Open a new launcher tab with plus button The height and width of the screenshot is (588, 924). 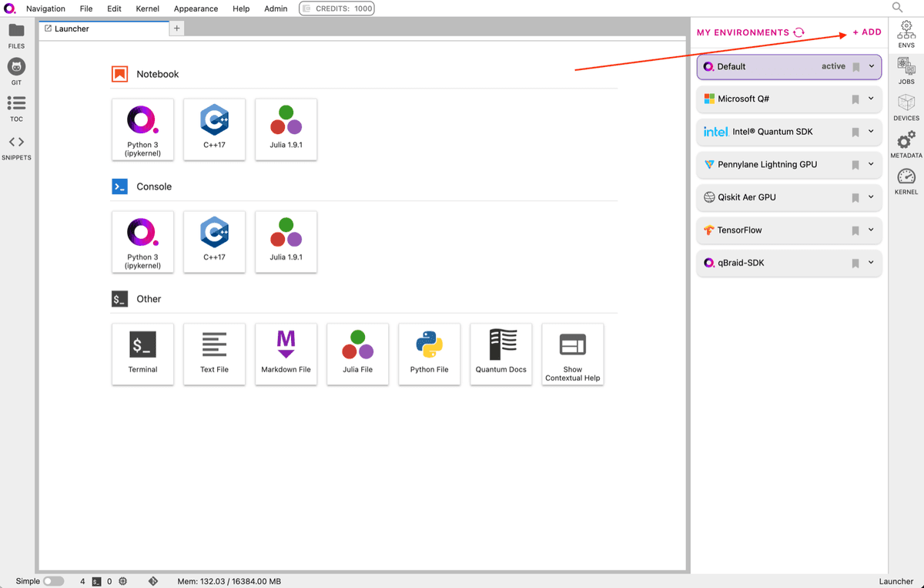(x=176, y=29)
